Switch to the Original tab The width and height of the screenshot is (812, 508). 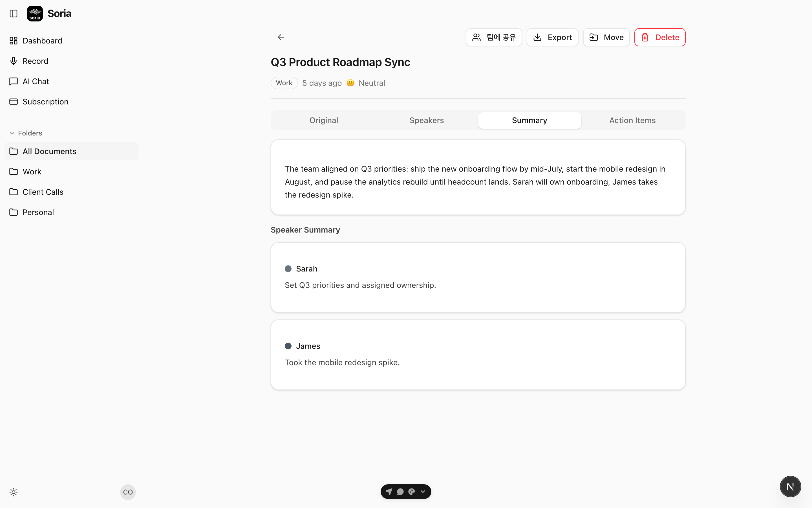pos(323,120)
